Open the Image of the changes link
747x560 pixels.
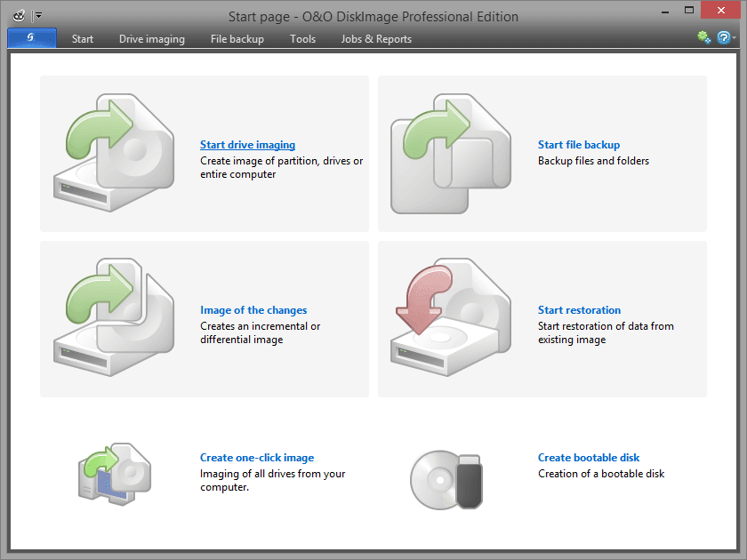(x=253, y=310)
